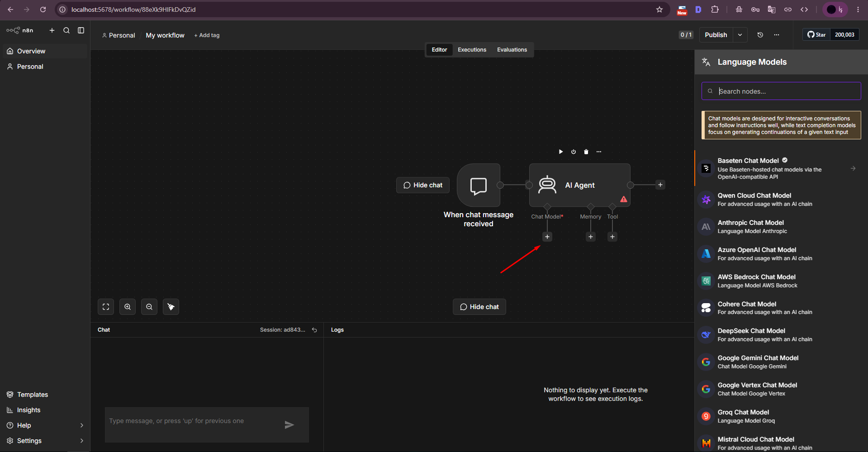The image size is (868, 452).
Task: Select Google Gemini Chat Model
Action: tap(781, 362)
